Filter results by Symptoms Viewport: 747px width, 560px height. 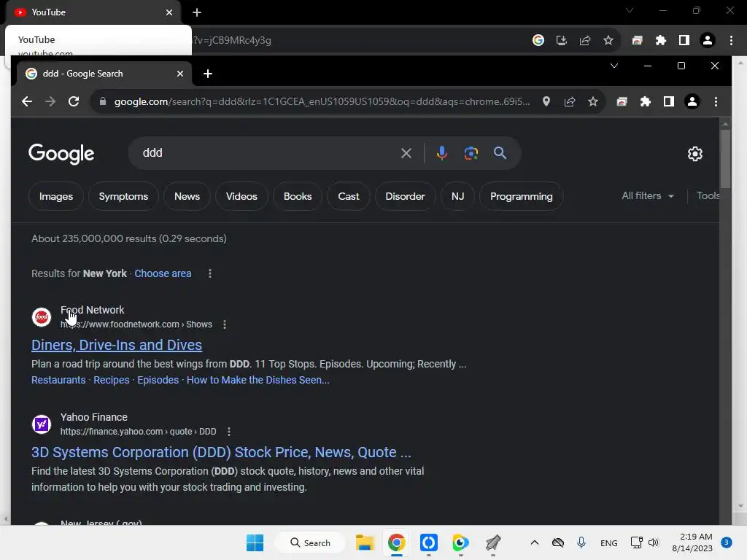[x=123, y=196]
